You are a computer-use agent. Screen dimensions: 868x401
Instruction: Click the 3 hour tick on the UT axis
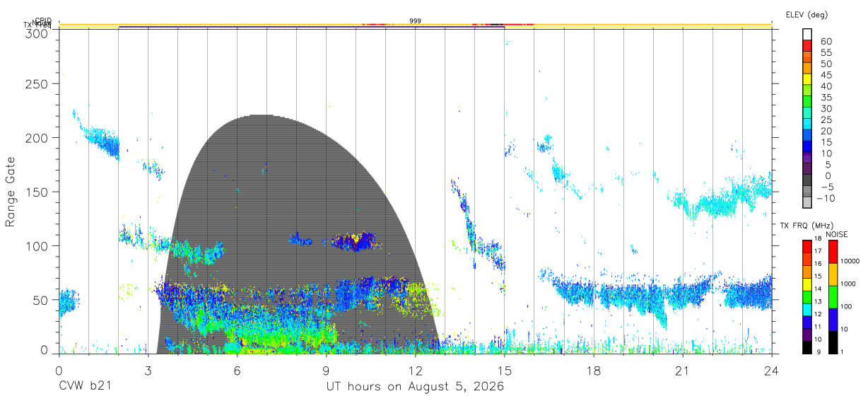[x=148, y=371]
